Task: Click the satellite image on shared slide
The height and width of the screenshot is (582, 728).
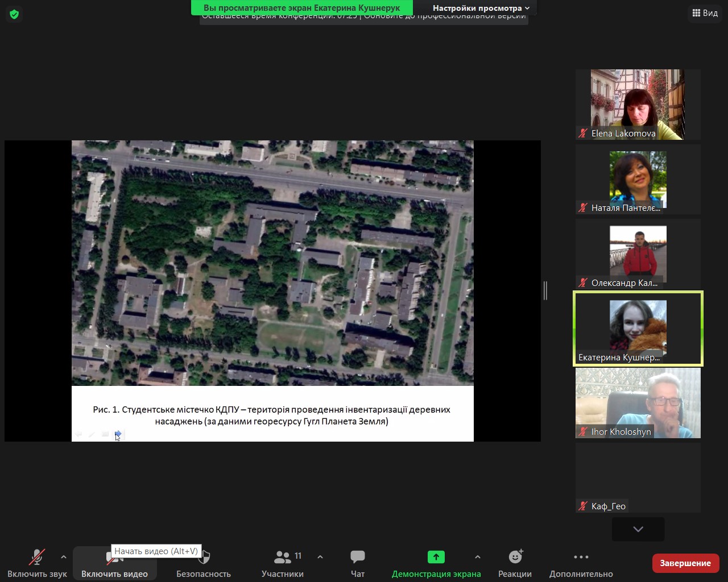Action: 272,263
